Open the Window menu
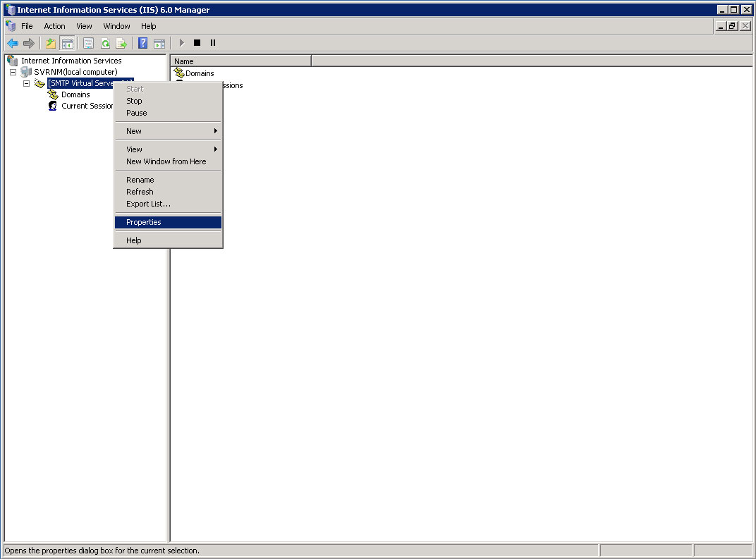 pyautogui.click(x=116, y=26)
